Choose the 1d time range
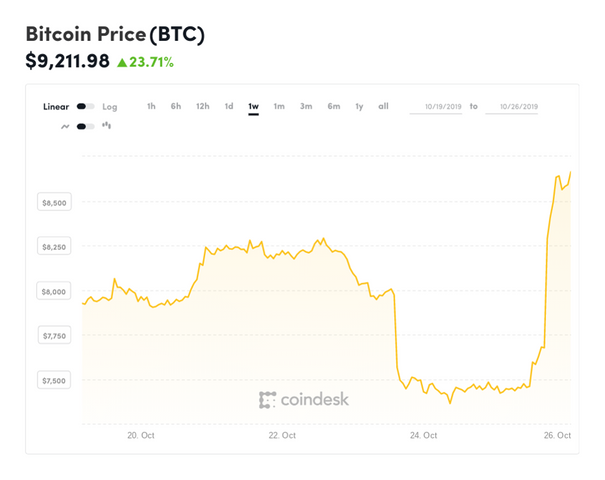 pyautogui.click(x=229, y=106)
